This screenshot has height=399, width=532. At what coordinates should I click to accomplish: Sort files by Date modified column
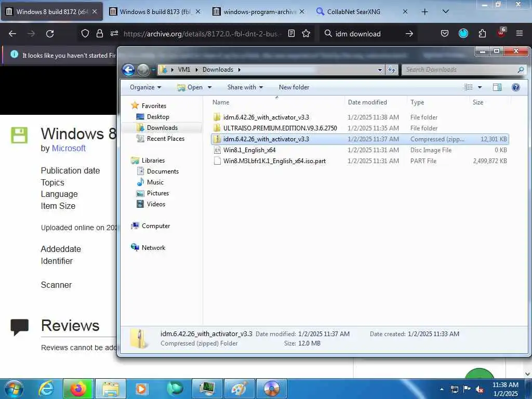click(x=376, y=102)
